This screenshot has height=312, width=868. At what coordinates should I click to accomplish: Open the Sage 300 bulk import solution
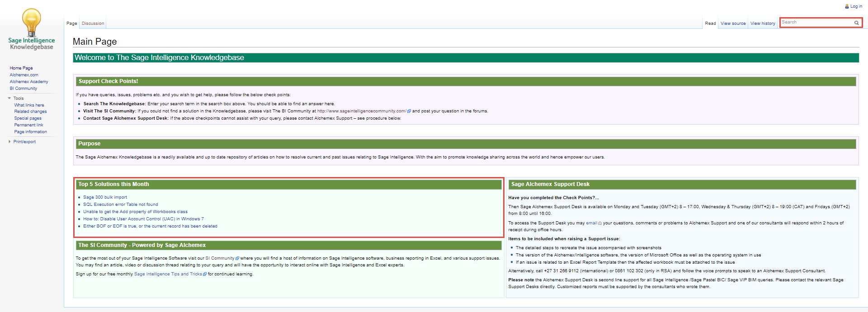click(x=105, y=197)
